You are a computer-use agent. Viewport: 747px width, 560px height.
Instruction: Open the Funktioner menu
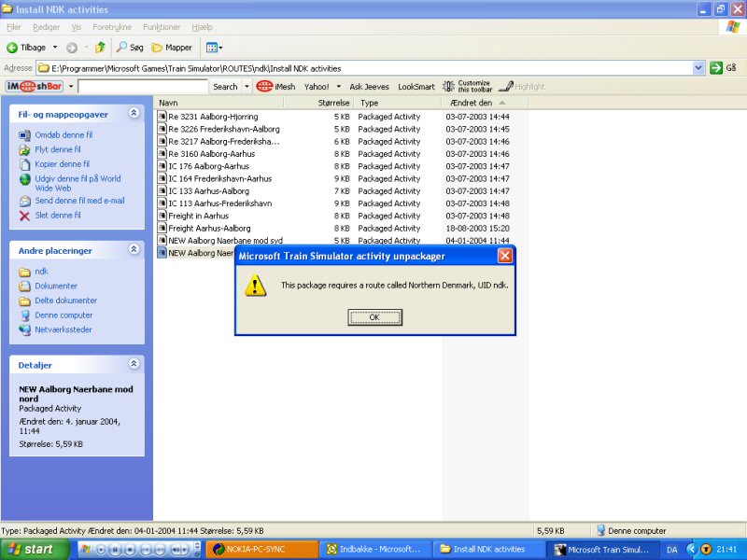pos(162,27)
